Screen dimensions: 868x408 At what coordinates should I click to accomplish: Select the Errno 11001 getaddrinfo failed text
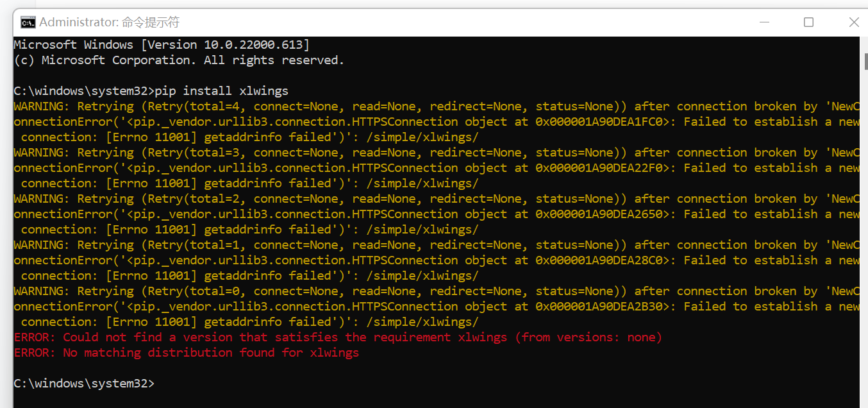221,137
